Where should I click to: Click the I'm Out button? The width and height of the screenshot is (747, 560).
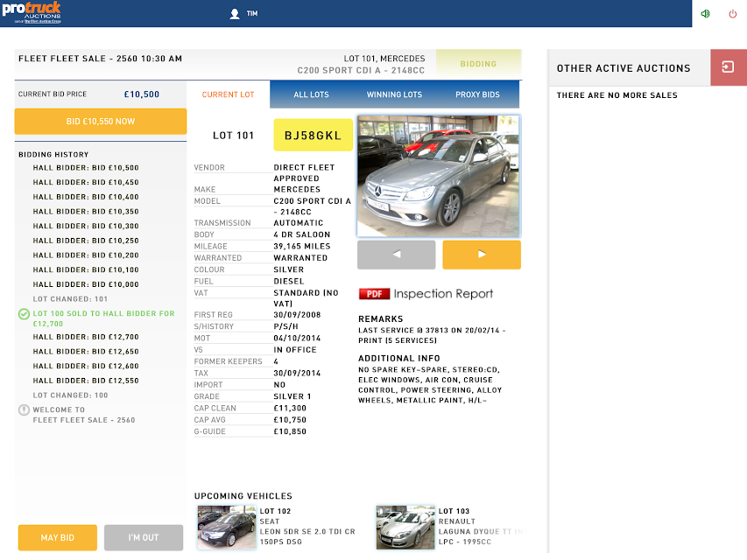pyautogui.click(x=144, y=537)
